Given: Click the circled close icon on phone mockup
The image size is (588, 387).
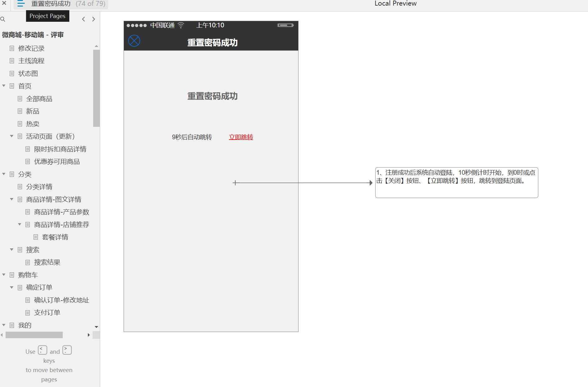Looking at the screenshot, I should (x=134, y=40).
